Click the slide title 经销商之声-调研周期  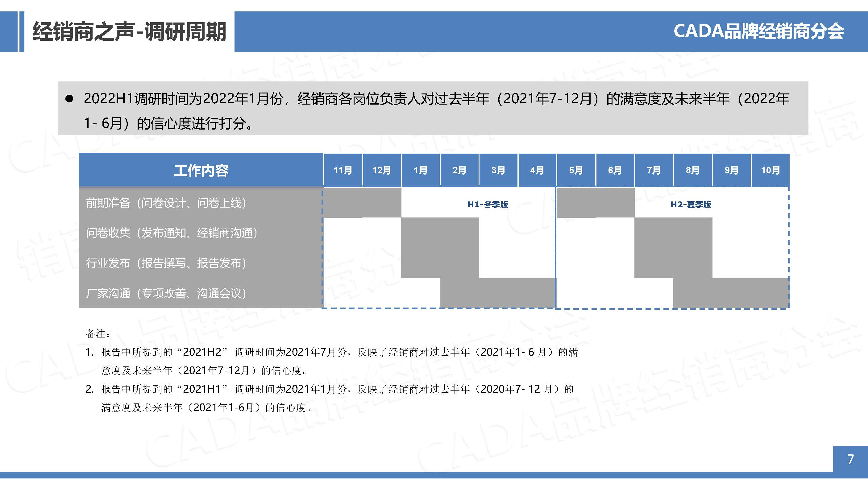click(129, 32)
